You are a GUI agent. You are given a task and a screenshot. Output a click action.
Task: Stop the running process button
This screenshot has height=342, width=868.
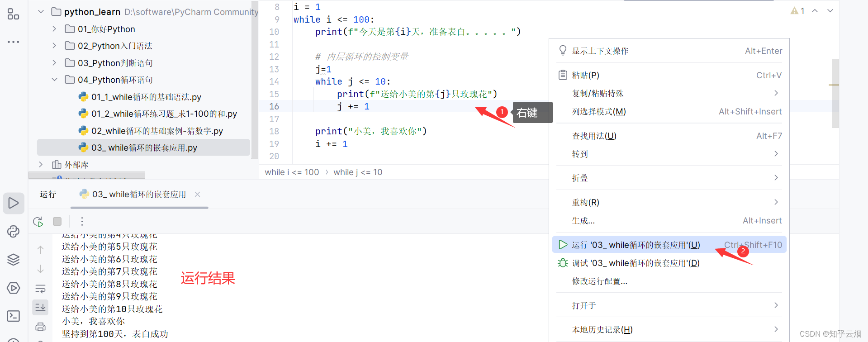coord(57,221)
